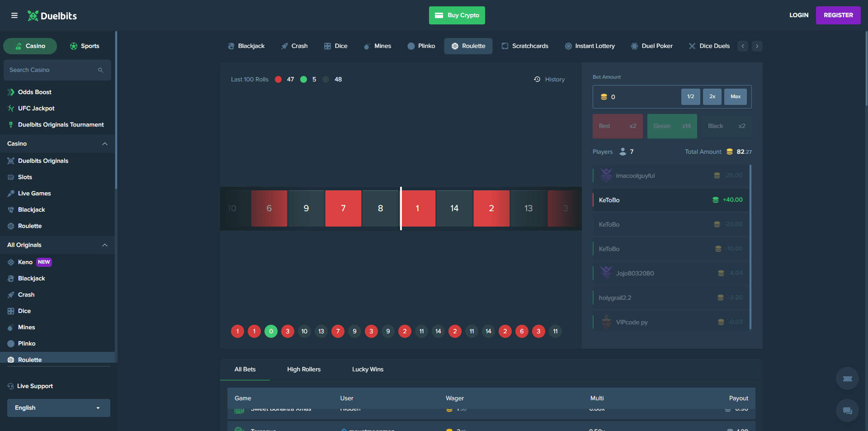This screenshot has height=431, width=868.
Task: Collapse the All Originals section
Action: [x=105, y=245]
